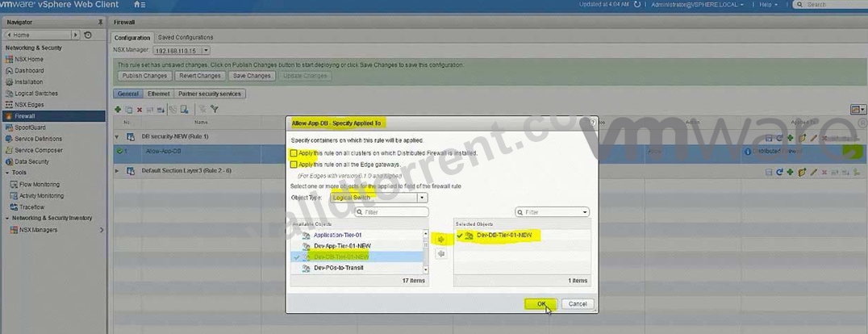This screenshot has width=868, height=334.
Task: Open the right filter box dropdown arrow
Action: coord(585,212)
